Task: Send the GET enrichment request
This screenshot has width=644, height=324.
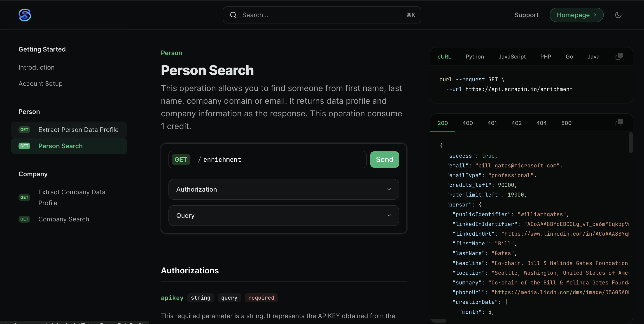Action: [385, 159]
